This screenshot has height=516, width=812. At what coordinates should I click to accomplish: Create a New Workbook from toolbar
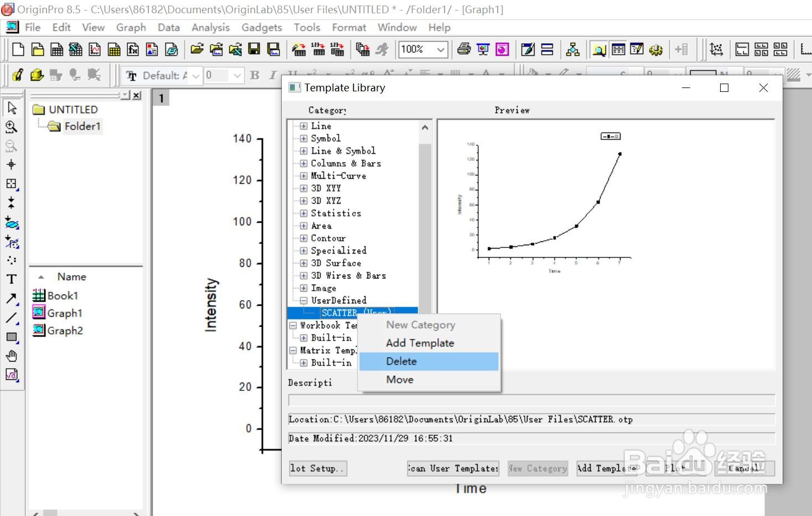tap(56, 50)
